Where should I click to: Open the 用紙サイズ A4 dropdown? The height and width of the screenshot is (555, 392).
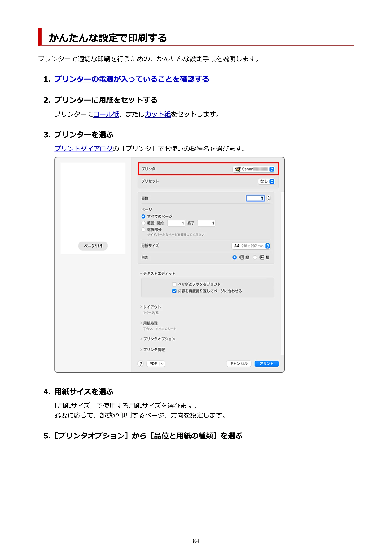click(251, 246)
